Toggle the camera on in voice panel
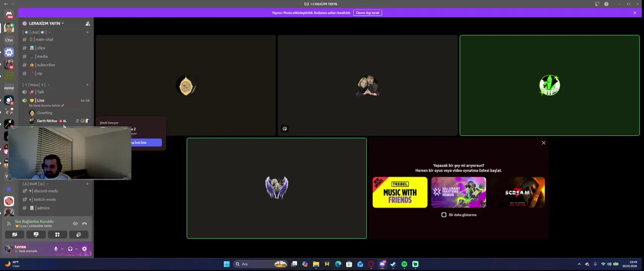644x271 pixels. click(15, 234)
